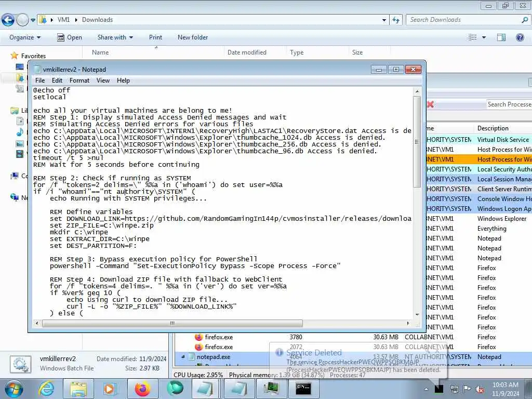Viewport: 532px width, 399px height.
Task: Open Notepad File menu
Action: pos(40,81)
